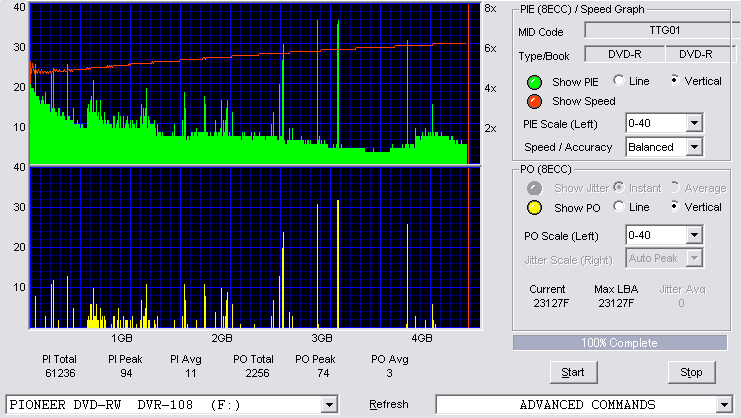This screenshot has width=741, height=418.
Task: Click the 3GB axis label
Action: [322, 338]
